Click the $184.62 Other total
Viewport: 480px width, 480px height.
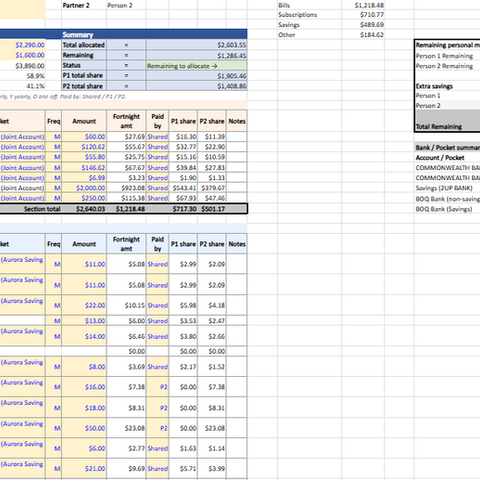point(371,35)
